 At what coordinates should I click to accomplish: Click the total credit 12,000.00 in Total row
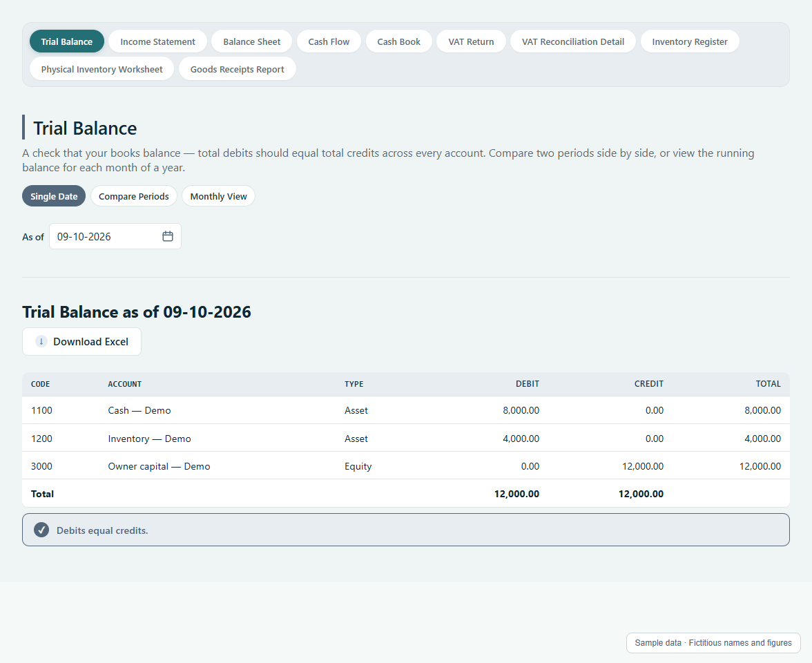(641, 494)
